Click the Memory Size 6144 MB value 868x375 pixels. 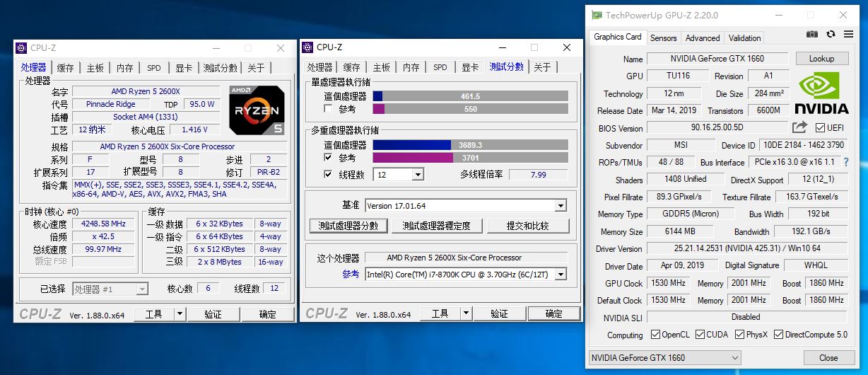(x=679, y=231)
